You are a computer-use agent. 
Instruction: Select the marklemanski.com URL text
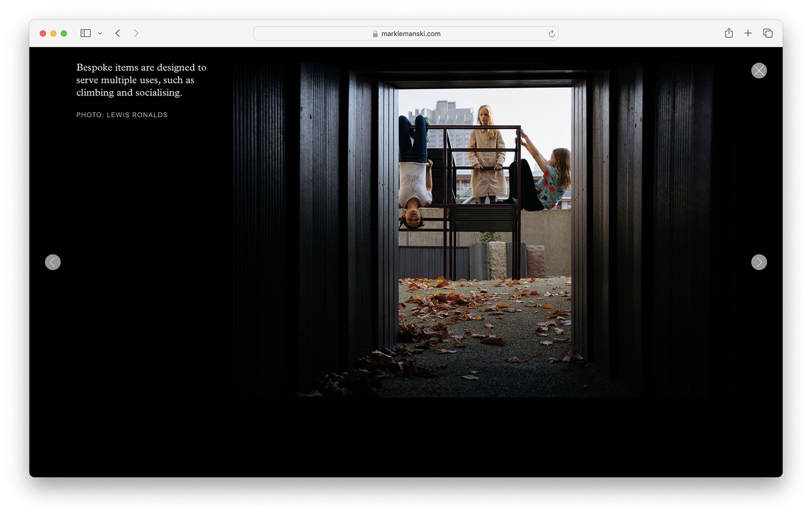pos(411,34)
